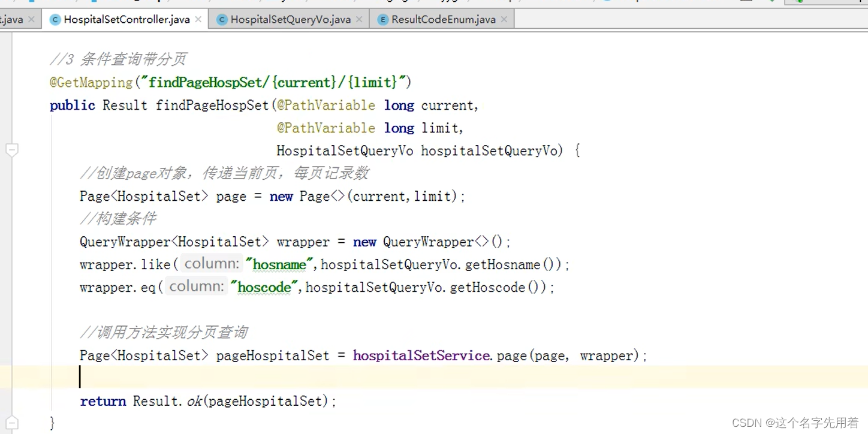Open the HospitalSetQueryVo.java tab
Viewport: 868px width, 434px height.
coord(290,19)
